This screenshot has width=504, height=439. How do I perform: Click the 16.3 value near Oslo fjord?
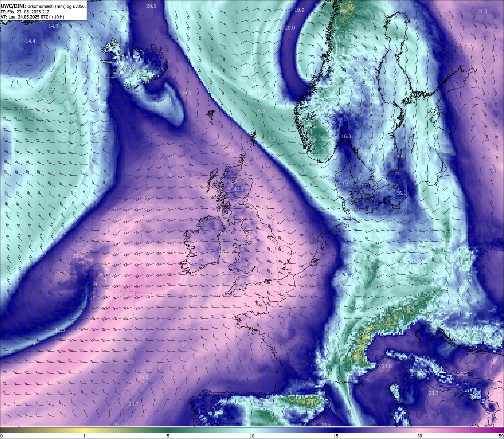click(x=346, y=136)
